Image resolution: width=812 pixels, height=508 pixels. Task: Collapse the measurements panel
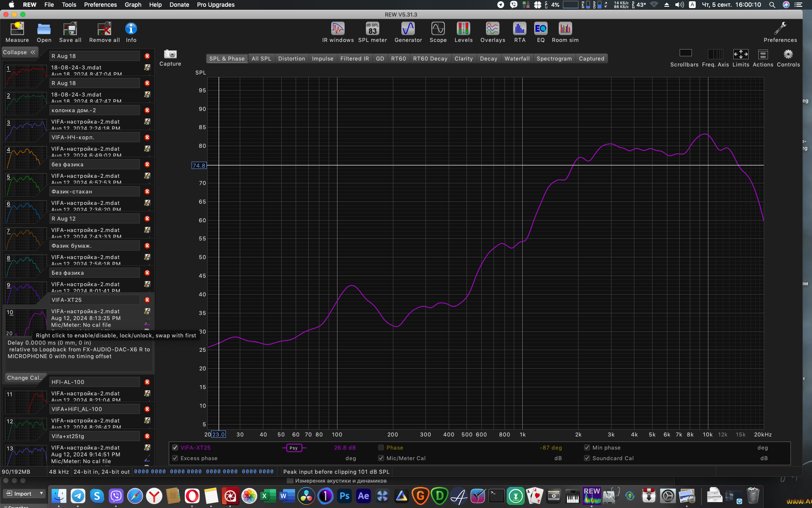pos(19,52)
